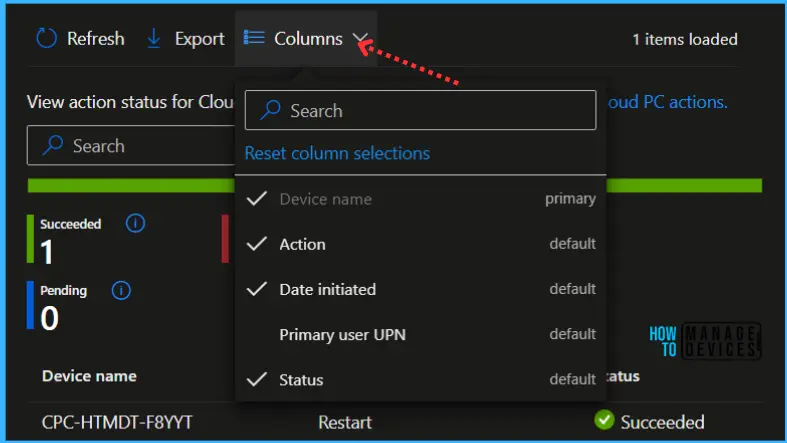787x443 pixels.
Task: Select the CPC-HTMDT-F8YYT device row
Action: [x=395, y=422]
